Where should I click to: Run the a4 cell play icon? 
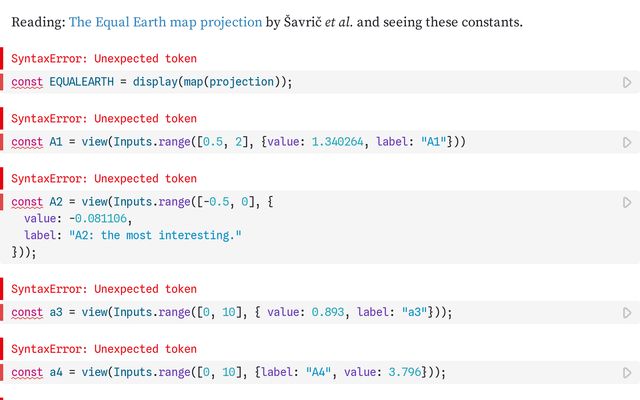click(x=627, y=373)
